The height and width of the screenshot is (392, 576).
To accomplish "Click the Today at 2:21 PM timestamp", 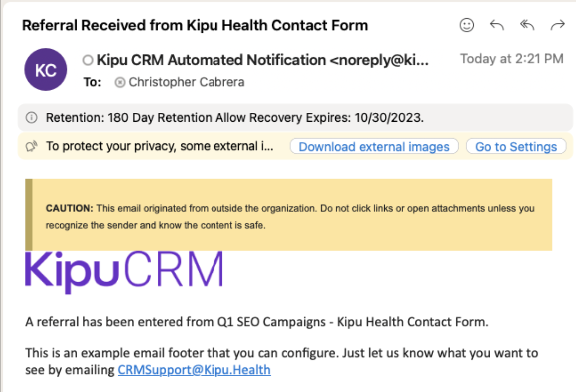I will coord(512,59).
